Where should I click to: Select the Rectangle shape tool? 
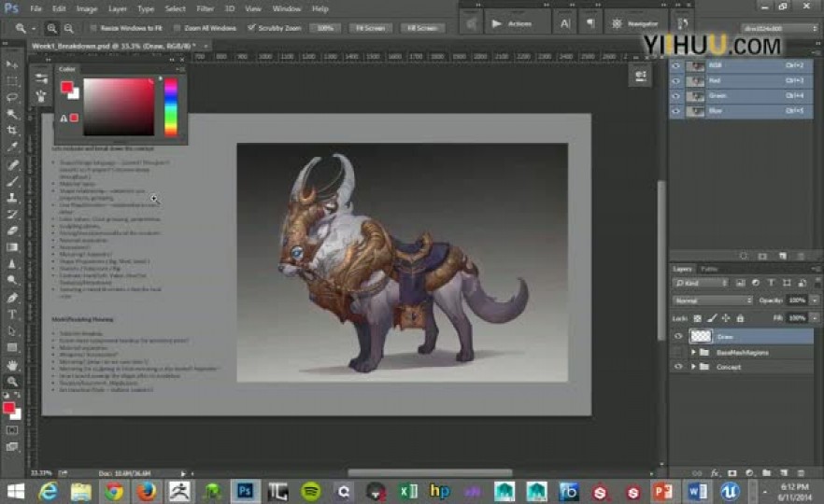point(11,347)
